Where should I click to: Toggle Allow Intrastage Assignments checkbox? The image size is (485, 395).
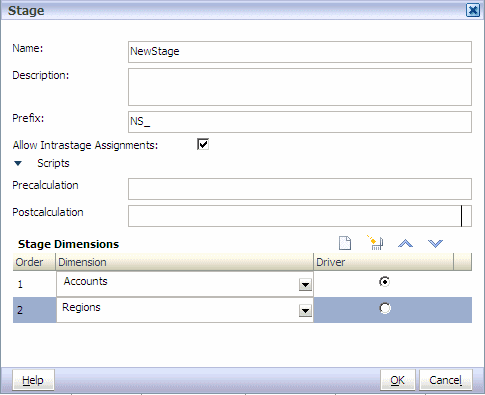203,144
